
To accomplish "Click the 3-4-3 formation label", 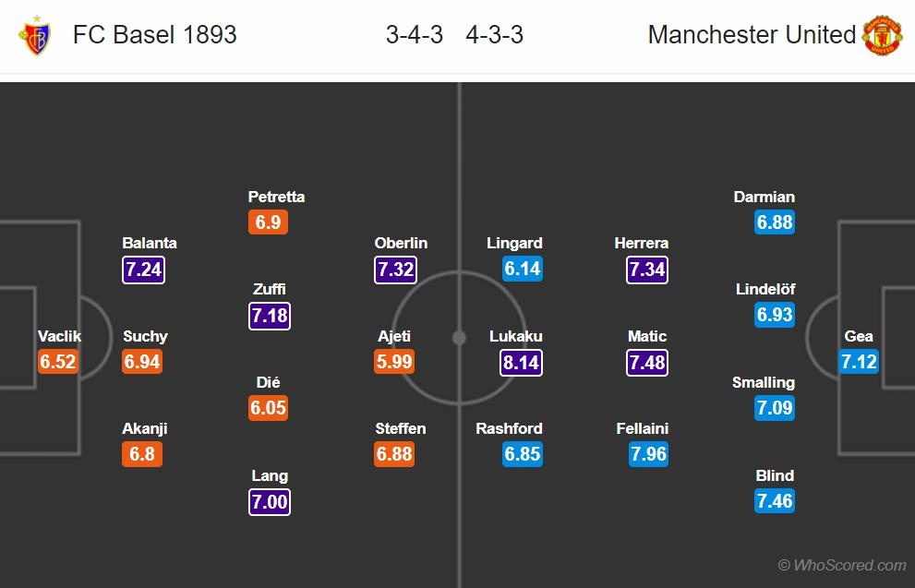I will click(415, 35).
